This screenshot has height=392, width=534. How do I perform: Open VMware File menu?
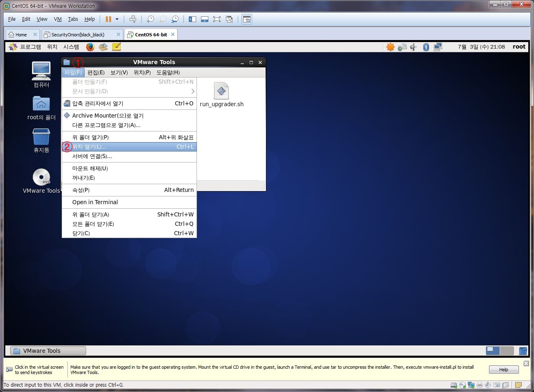tap(12, 19)
